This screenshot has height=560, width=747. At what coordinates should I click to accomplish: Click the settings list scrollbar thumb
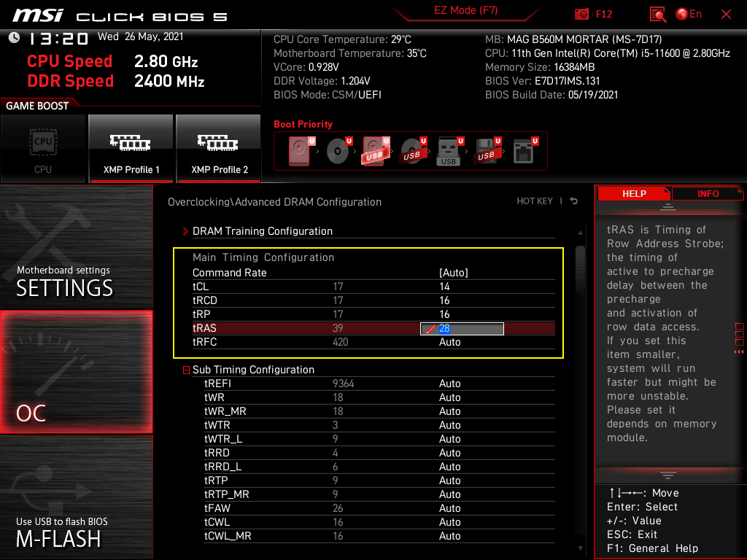click(580, 269)
